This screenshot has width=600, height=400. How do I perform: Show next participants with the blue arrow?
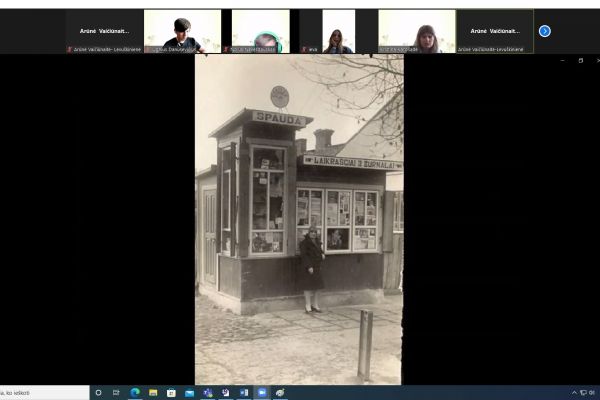(x=545, y=31)
